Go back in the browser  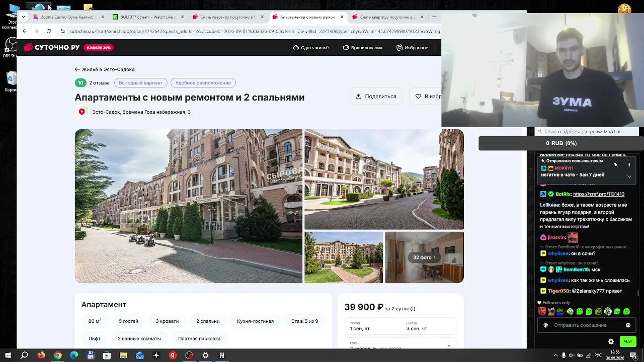24,31
